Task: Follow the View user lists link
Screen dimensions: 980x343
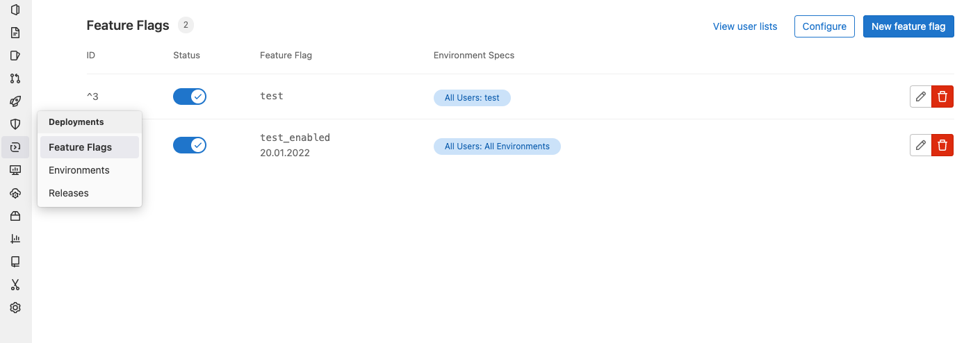Action: coord(745,26)
